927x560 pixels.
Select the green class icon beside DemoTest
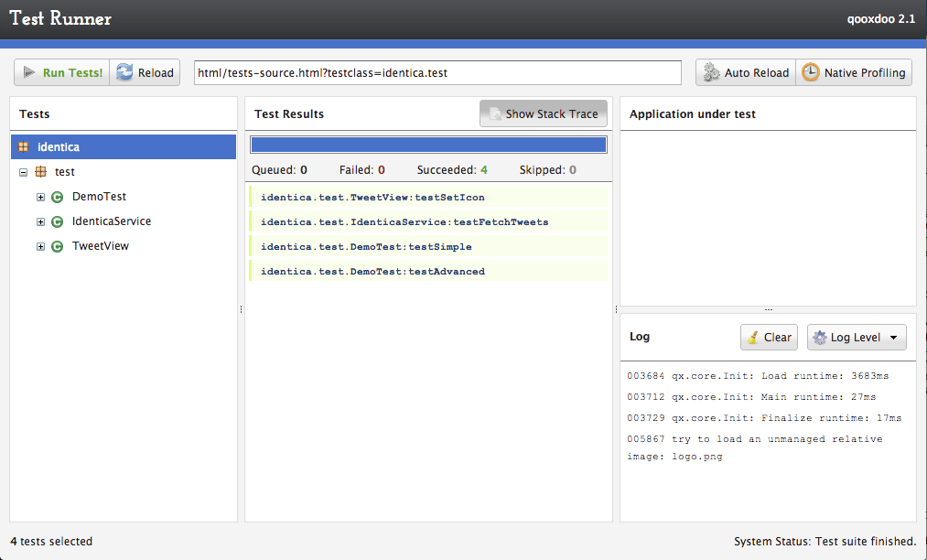56,196
